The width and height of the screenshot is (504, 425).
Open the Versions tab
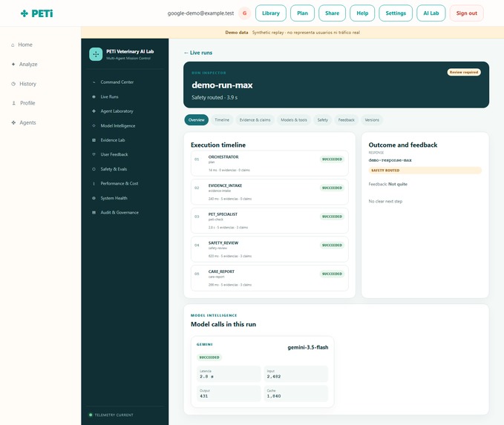pos(372,120)
